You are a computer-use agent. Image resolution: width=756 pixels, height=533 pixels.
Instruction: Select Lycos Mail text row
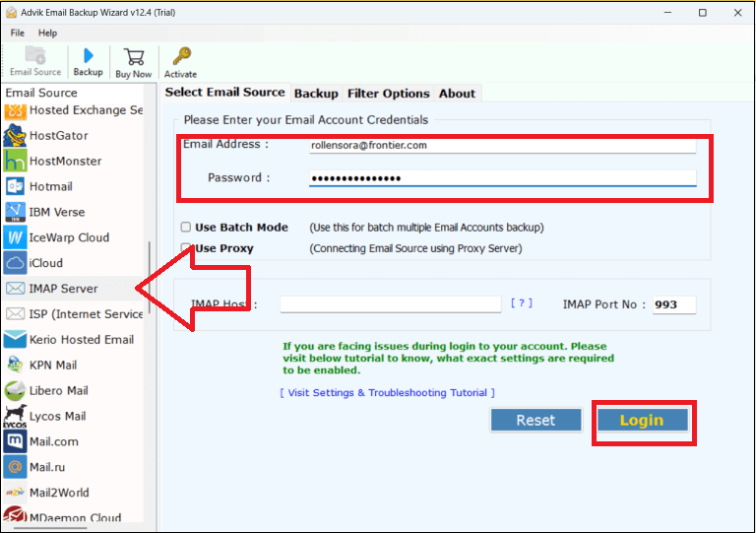point(57,416)
